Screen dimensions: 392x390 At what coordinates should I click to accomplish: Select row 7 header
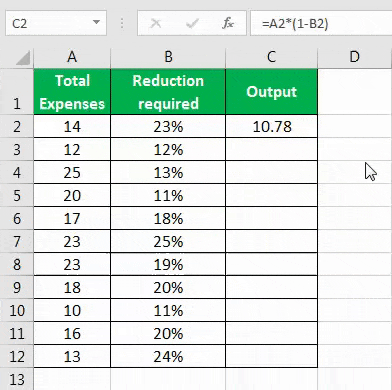[x=17, y=241]
